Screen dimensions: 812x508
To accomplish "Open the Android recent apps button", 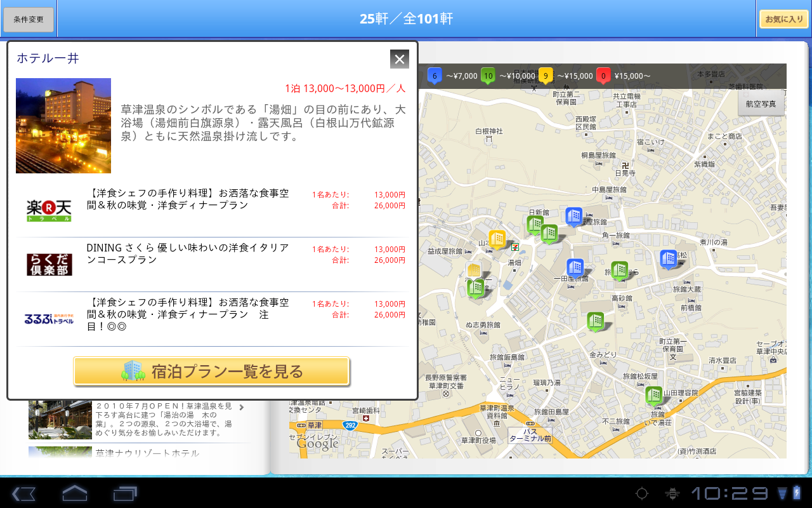I will [x=125, y=493].
